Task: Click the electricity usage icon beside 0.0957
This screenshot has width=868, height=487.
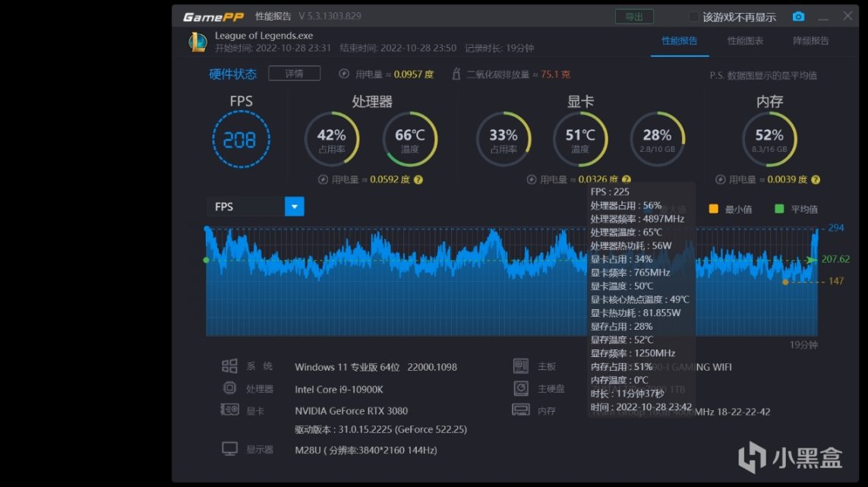Action: pyautogui.click(x=344, y=74)
